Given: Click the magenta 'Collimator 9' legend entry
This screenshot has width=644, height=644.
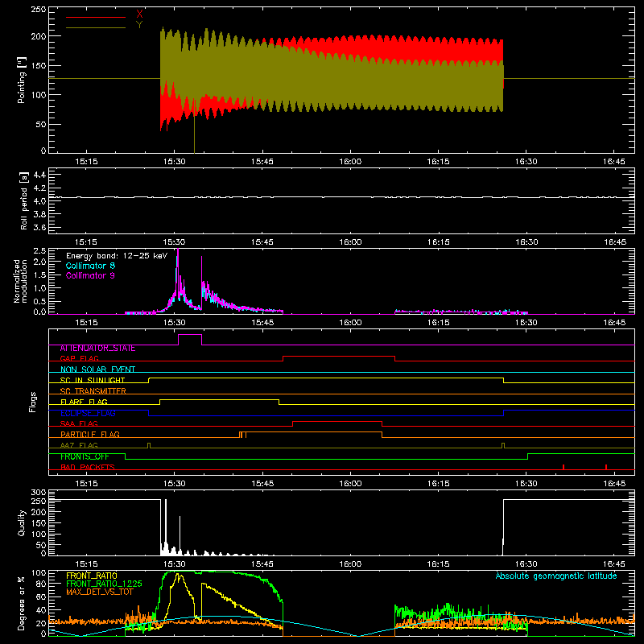Looking at the screenshot, I should click(90, 275).
